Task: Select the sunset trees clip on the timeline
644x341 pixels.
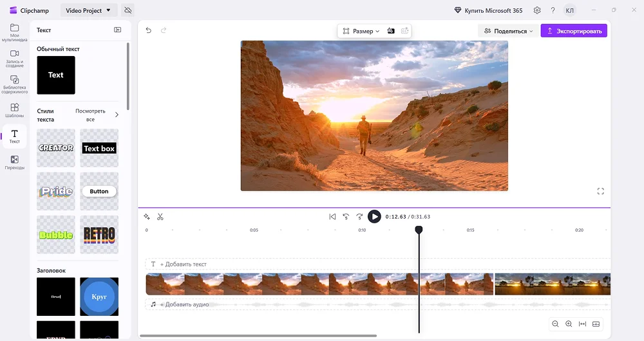Action: [553, 284]
